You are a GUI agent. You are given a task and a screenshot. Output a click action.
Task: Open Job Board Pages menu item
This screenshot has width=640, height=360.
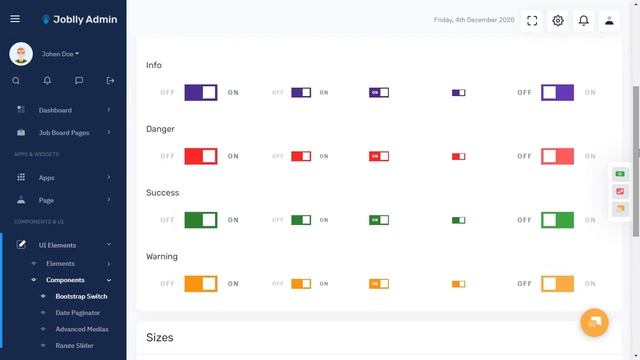point(63,133)
